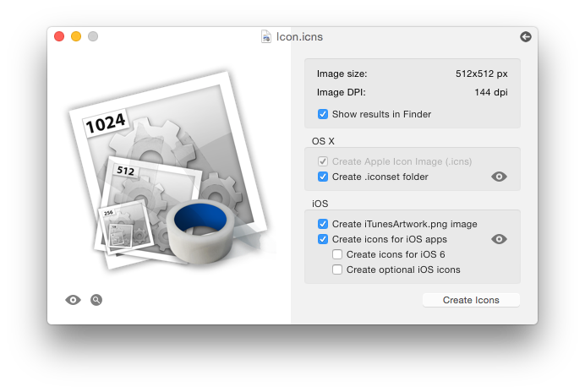The width and height of the screenshot is (585, 392).
Task: Click the yellow minimize window button
Action: pyautogui.click(x=76, y=36)
